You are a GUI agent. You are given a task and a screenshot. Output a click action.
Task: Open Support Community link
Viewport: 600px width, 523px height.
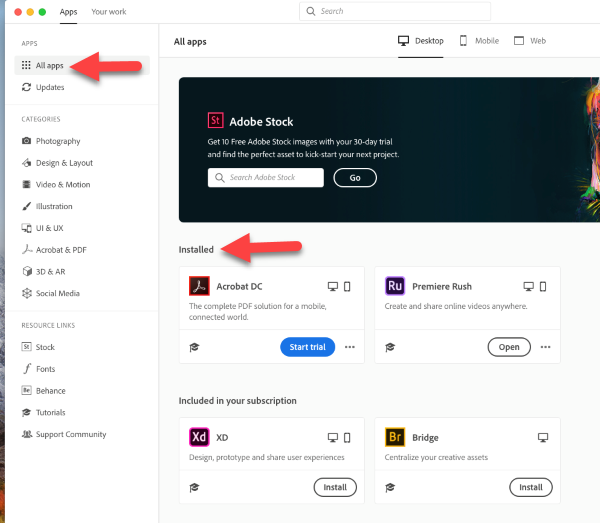tap(71, 435)
